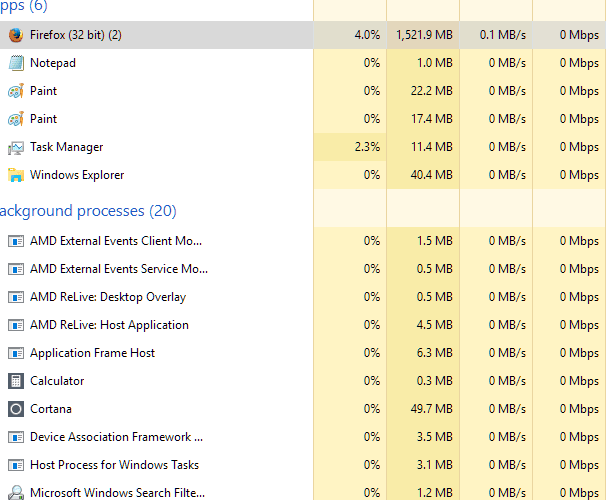Click the Apps (6) group header
This screenshot has width=608, height=500.
point(24,6)
